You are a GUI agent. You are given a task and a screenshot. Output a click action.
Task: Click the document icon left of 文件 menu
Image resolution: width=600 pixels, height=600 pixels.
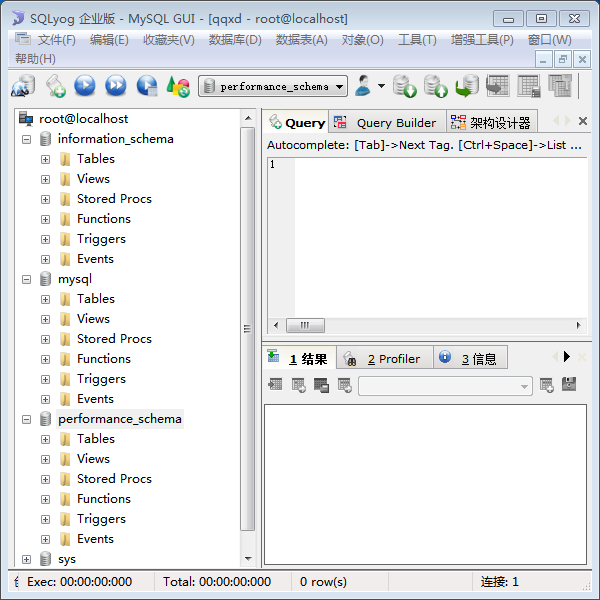click(23, 39)
